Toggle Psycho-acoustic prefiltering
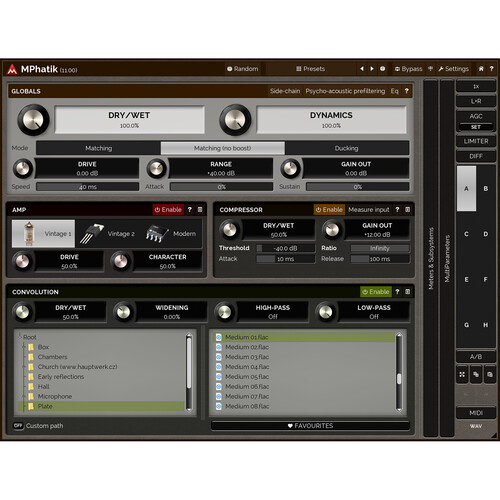This screenshot has width=500, height=500. coord(345,91)
